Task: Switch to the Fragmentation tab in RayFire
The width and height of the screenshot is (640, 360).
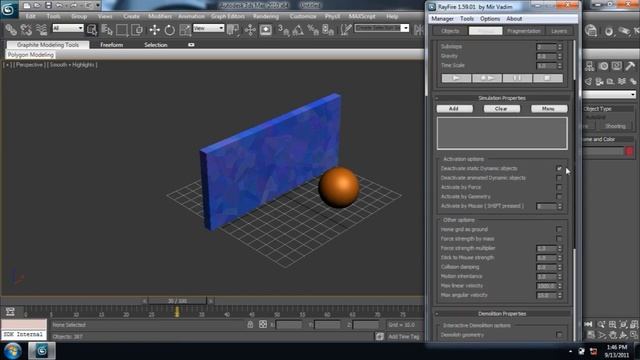Action: coord(524,31)
